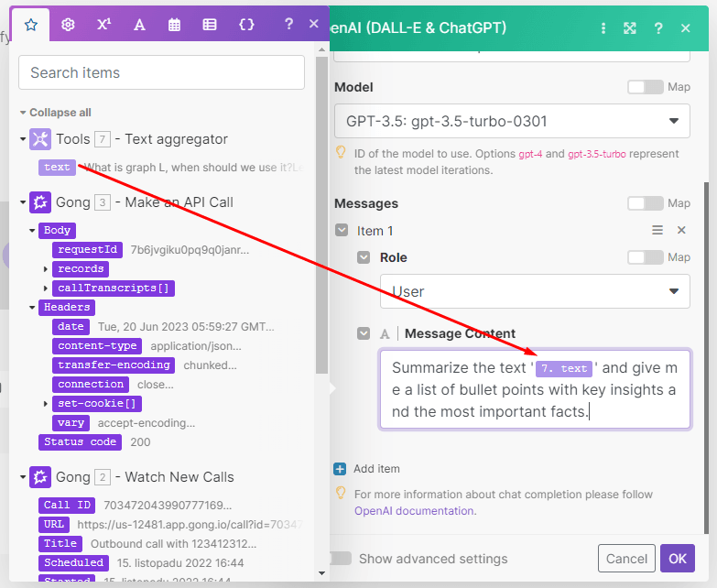Screen dimensions: 717x588
Task: Open the OpenAI module three-dot menu
Action: (603, 28)
